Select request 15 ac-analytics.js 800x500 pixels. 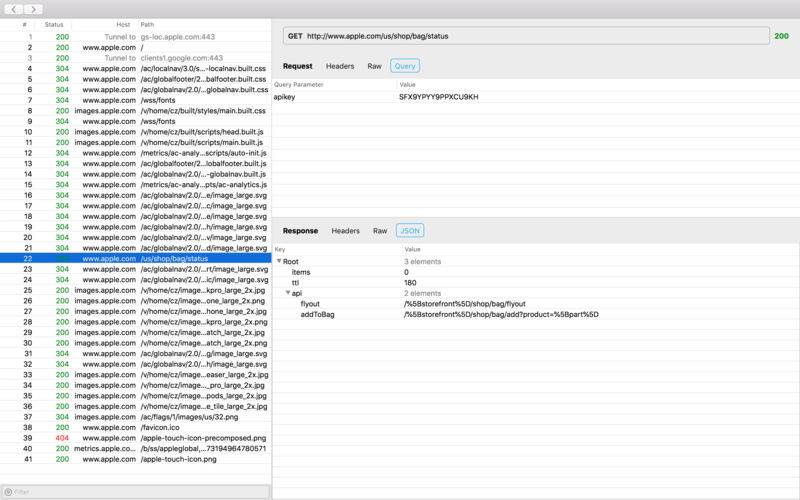136,185
